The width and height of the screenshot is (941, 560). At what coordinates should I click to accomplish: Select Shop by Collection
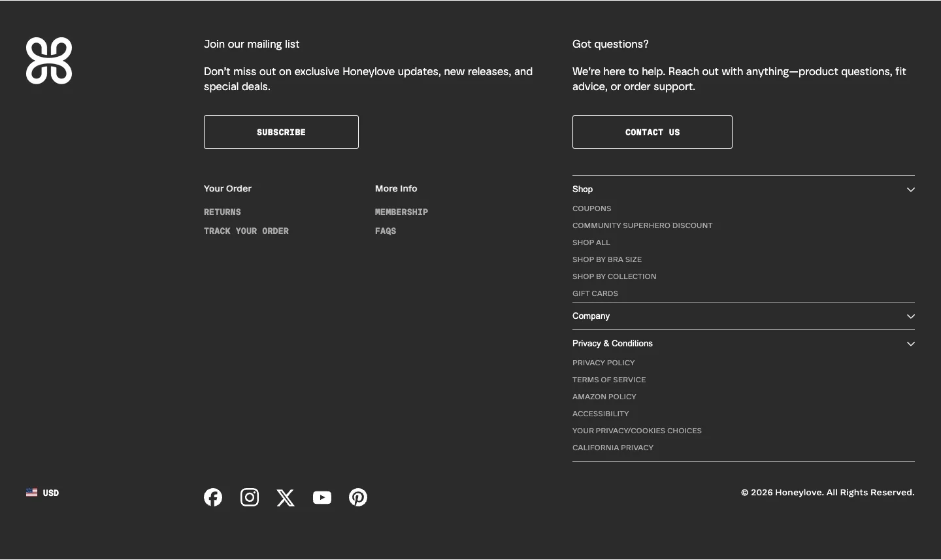614,276
